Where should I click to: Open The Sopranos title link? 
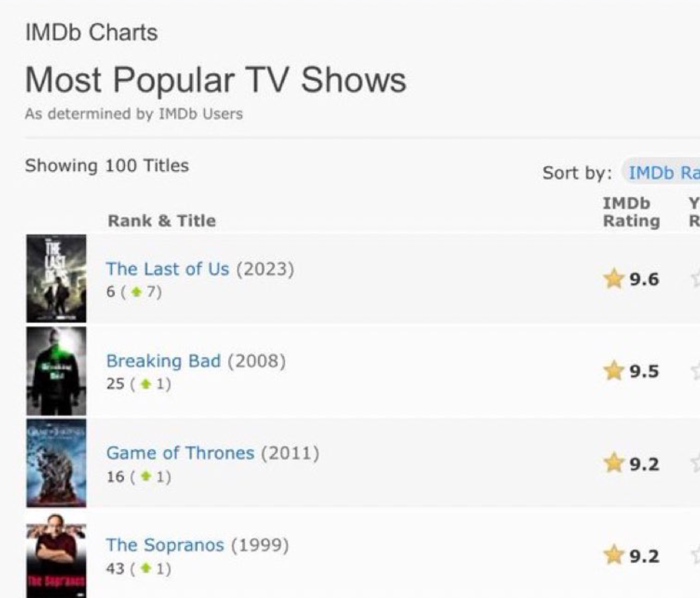point(165,545)
